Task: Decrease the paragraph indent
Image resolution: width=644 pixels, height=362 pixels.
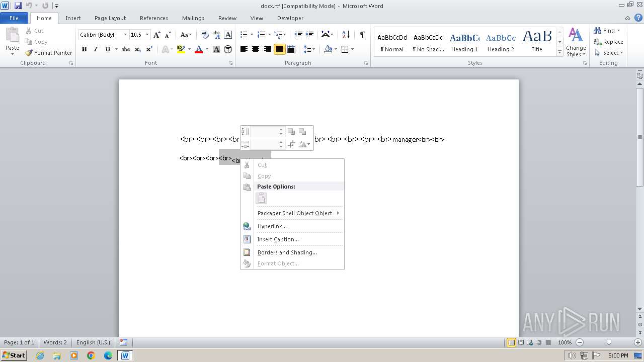Action: (298, 35)
